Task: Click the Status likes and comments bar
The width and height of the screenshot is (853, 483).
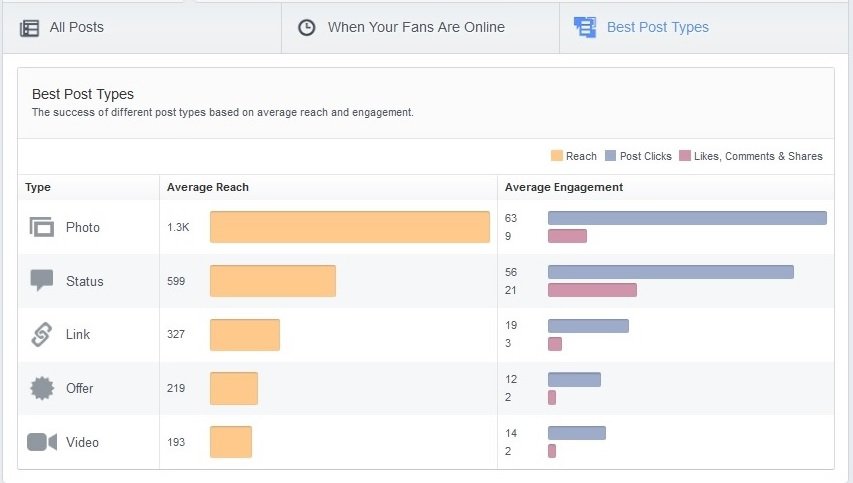Action: (592, 290)
